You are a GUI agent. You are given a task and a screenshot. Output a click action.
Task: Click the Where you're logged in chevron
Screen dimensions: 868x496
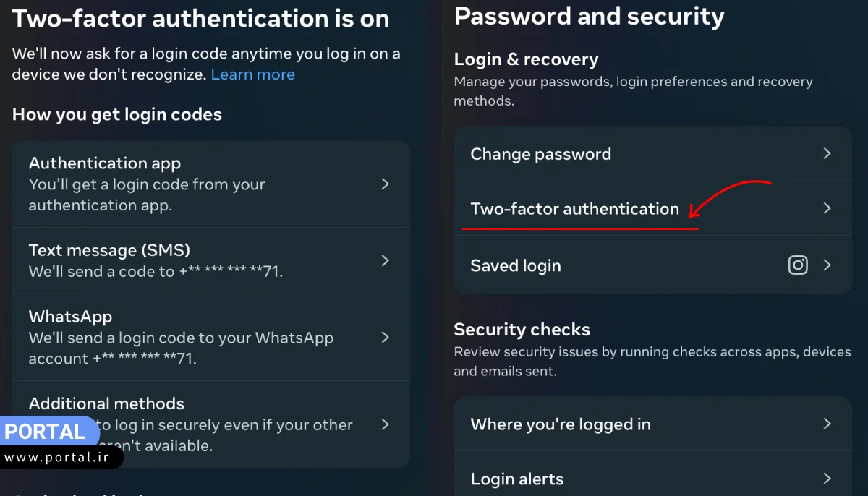(x=827, y=424)
